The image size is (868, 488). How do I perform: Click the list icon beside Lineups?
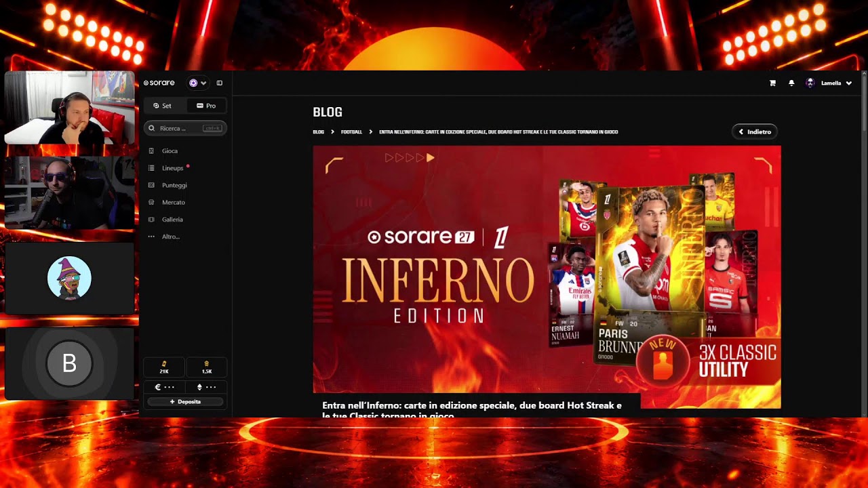[151, 168]
